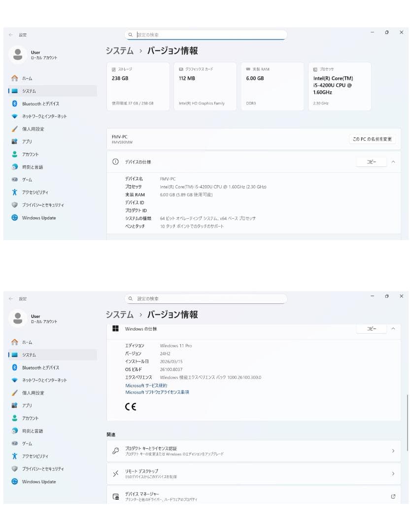Image resolution: width=412 pixels, height=532 pixels.
Task: Click the OS build value 26100.8037
Action: pyautogui.click(x=171, y=369)
